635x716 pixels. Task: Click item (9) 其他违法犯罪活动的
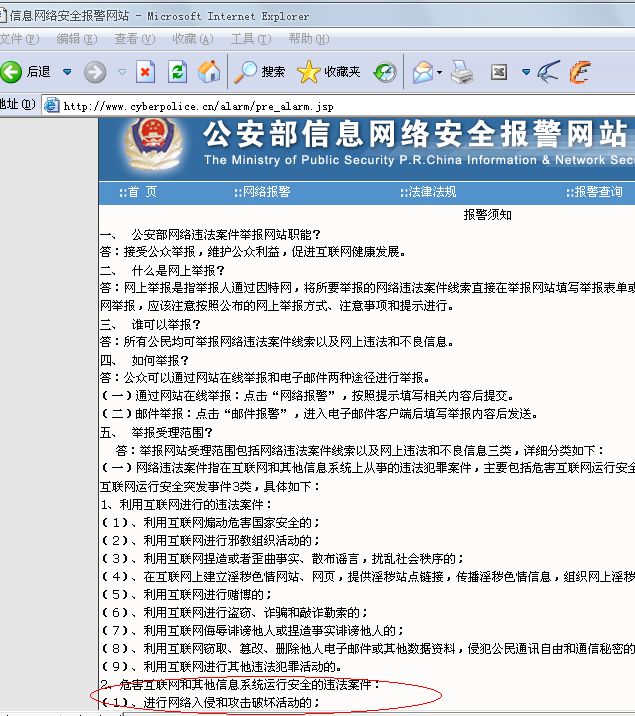click(x=221, y=667)
